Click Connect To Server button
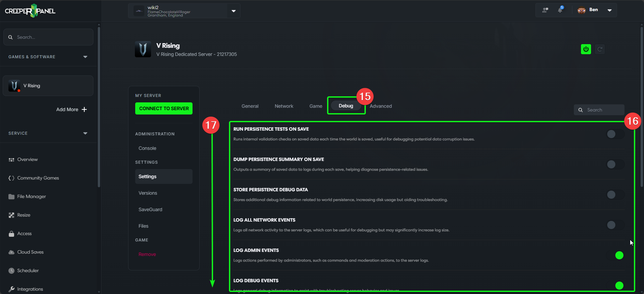This screenshot has width=644, height=294. (x=164, y=108)
